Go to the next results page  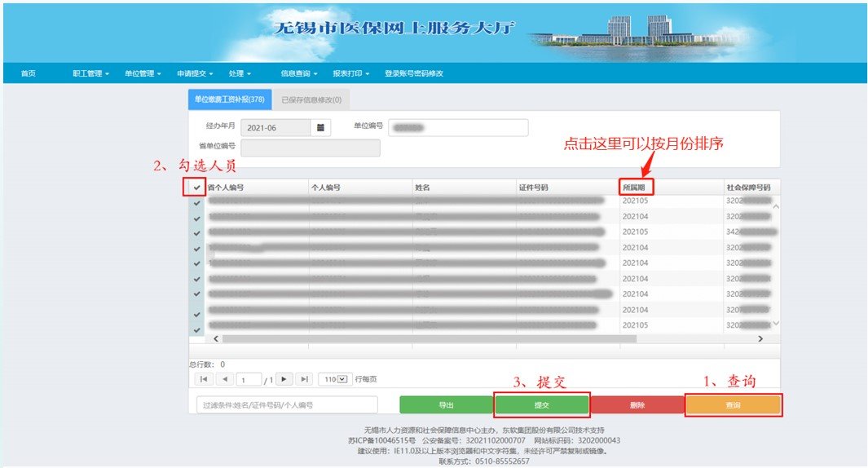tap(284, 379)
